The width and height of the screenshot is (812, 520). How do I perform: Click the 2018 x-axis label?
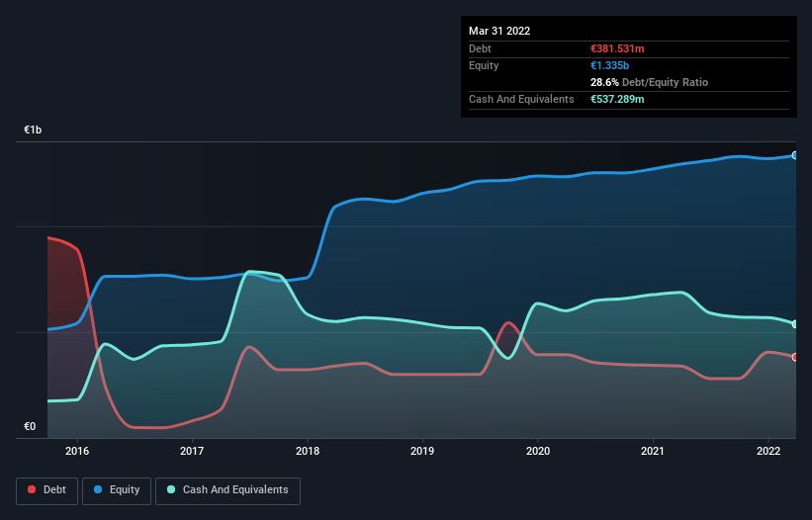308,451
